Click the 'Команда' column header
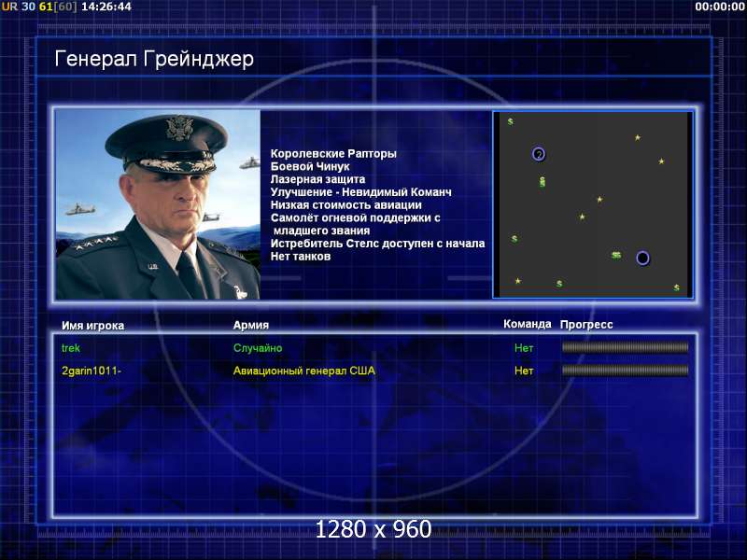Screen dimensions: 747x560 tap(528, 324)
